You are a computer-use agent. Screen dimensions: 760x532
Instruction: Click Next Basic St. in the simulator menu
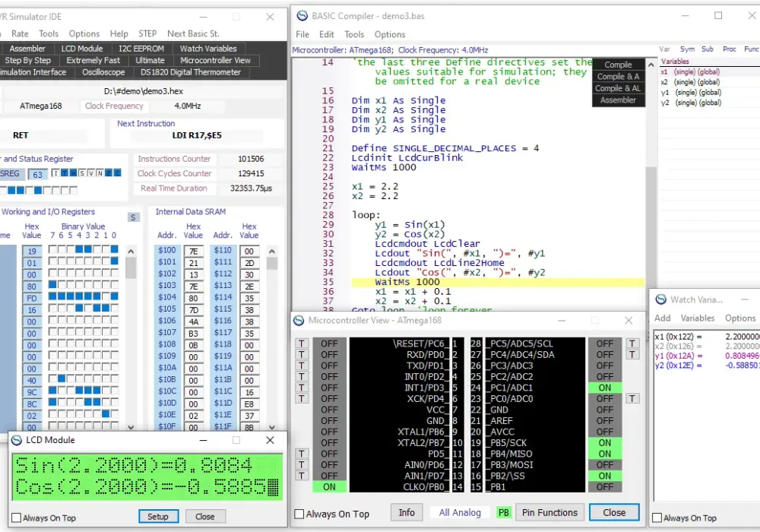pos(193,33)
